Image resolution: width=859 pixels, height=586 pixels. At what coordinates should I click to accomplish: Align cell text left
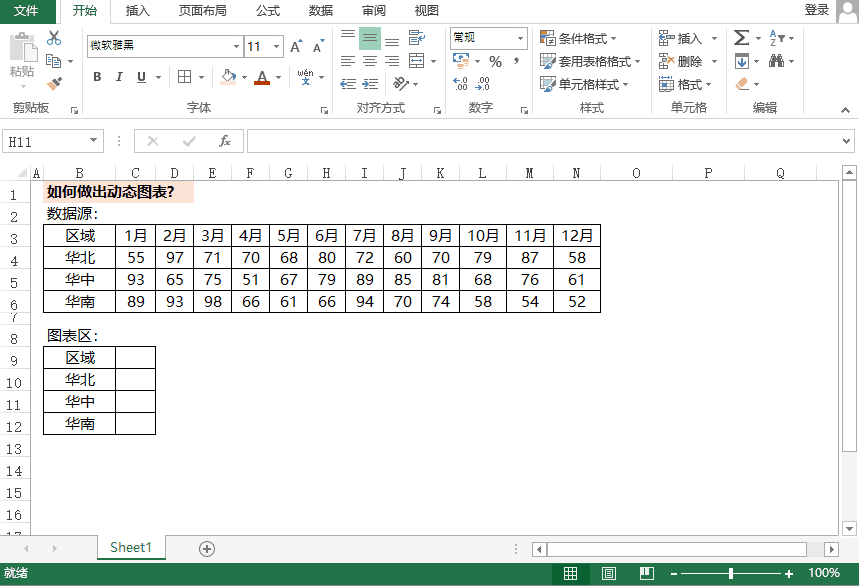pyautogui.click(x=348, y=61)
